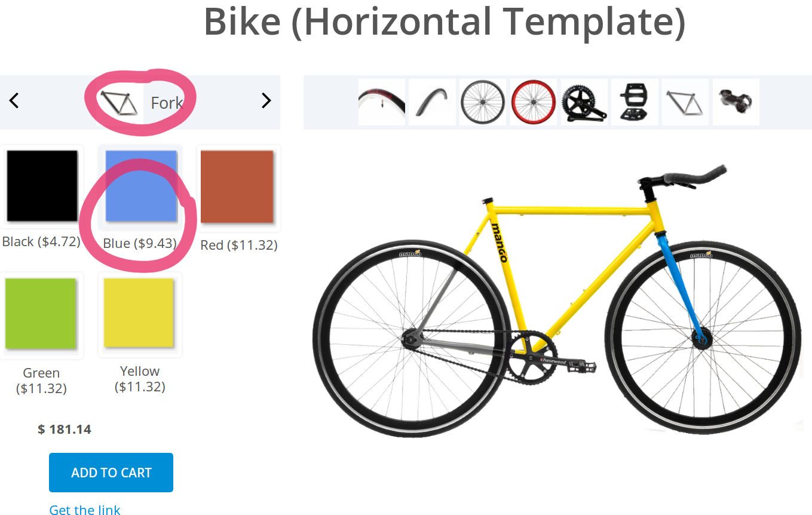Screen dimensions: 812x515
Task: Go back using the left chevron arrow
Action: click(14, 100)
